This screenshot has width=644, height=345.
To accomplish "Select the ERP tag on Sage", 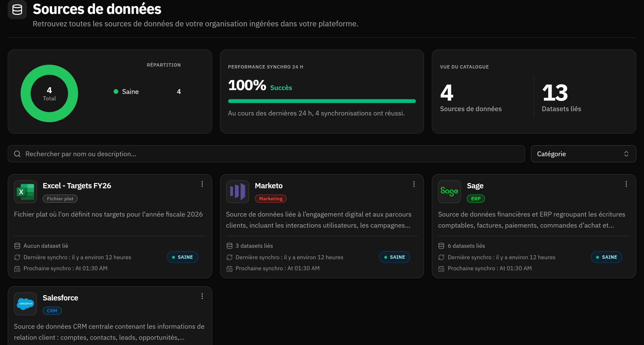I will click(476, 199).
